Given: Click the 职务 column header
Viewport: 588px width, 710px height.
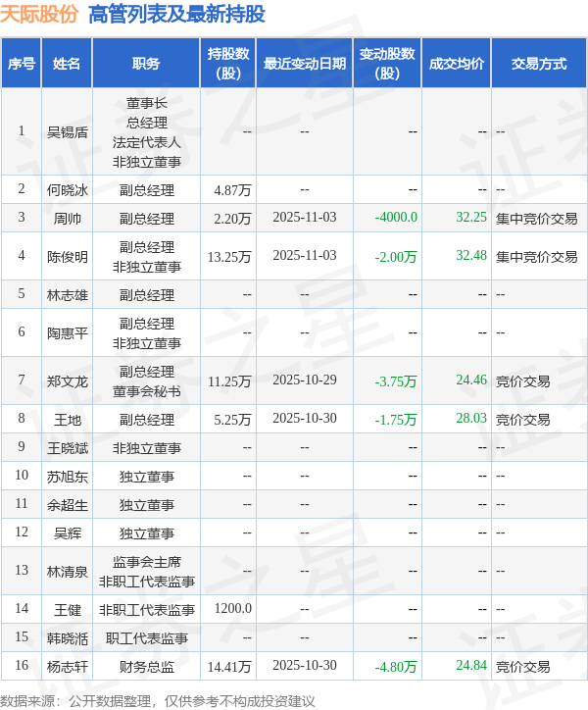Looking at the screenshot, I should pos(146,64).
